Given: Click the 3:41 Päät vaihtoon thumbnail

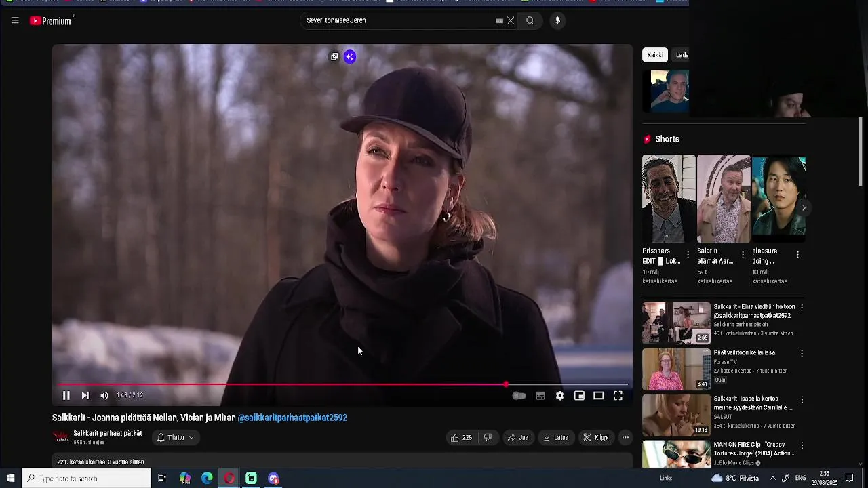Looking at the screenshot, I should 676,369.
